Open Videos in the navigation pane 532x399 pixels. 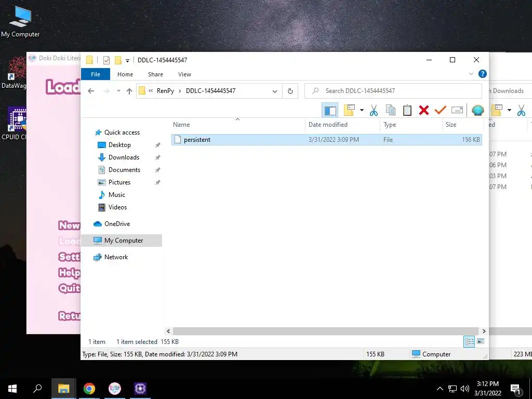117,207
